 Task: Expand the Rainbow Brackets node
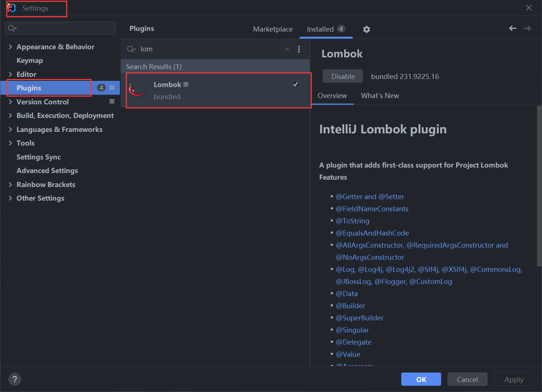(10, 184)
